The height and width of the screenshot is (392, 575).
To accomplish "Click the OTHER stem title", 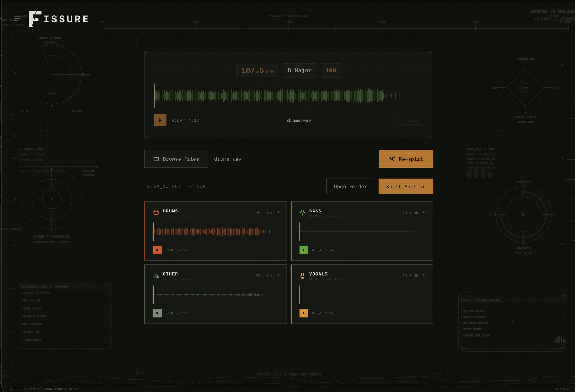I will click(x=170, y=274).
